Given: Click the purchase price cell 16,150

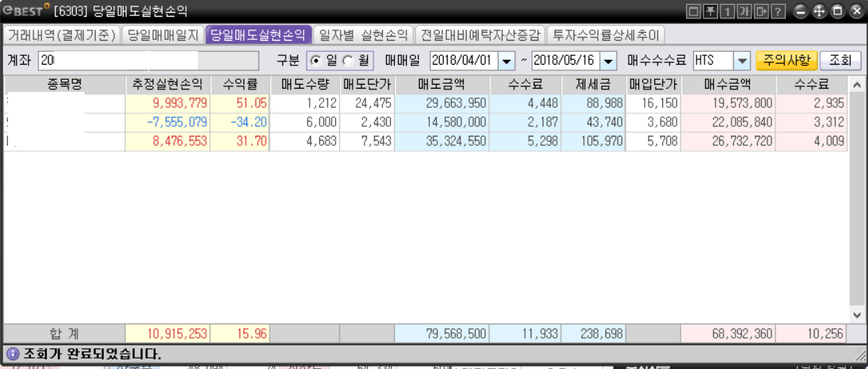Looking at the screenshot, I should [x=653, y=103].
